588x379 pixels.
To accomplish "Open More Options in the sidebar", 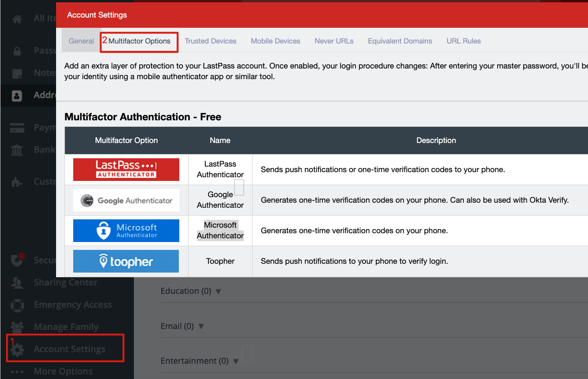I will coord(63,371).
